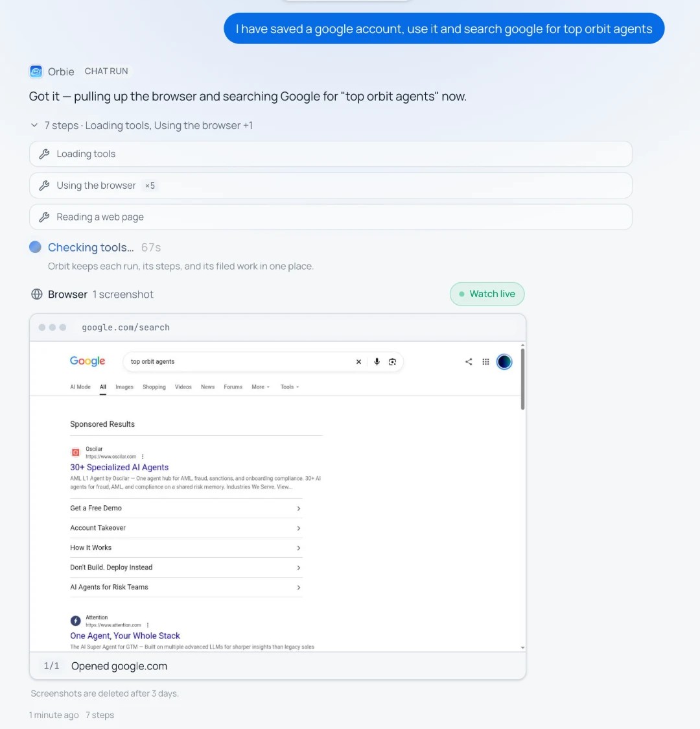Open the Using the browser step
The height and width of the screenshot is (729, 700).
[x=331, y=185]
